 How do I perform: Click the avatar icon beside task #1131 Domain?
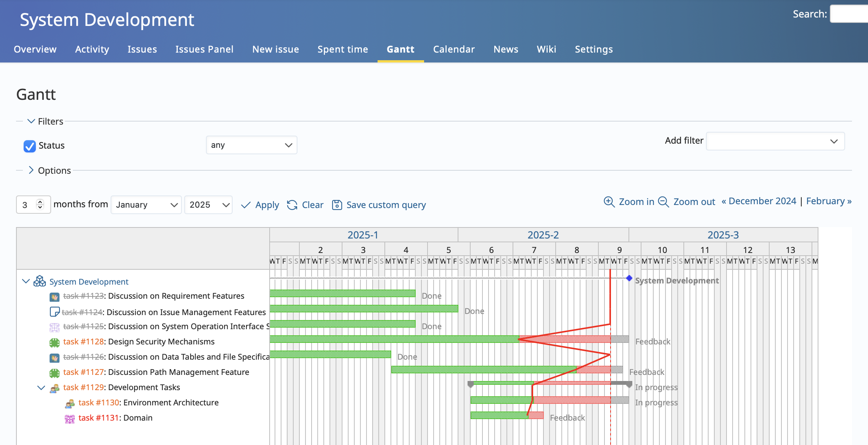70,419
